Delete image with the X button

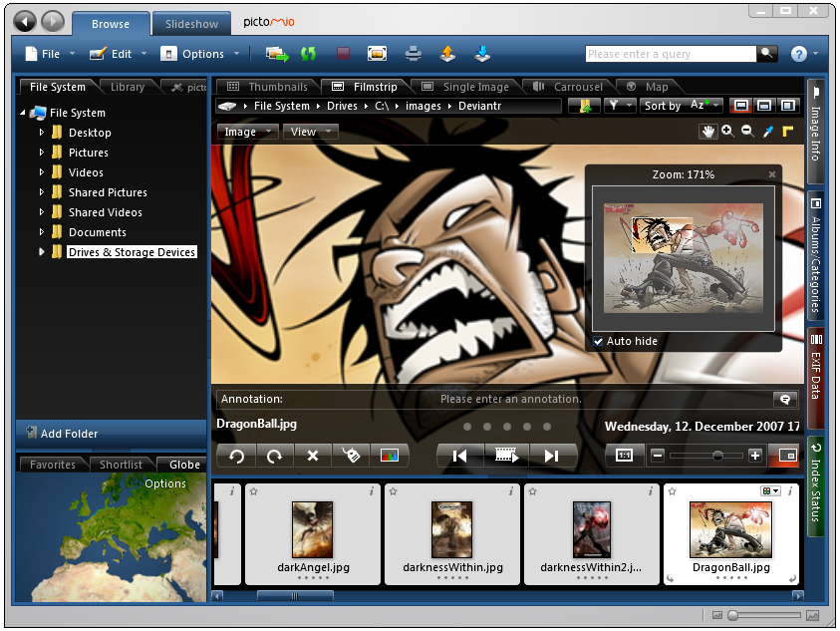[313, 456]
